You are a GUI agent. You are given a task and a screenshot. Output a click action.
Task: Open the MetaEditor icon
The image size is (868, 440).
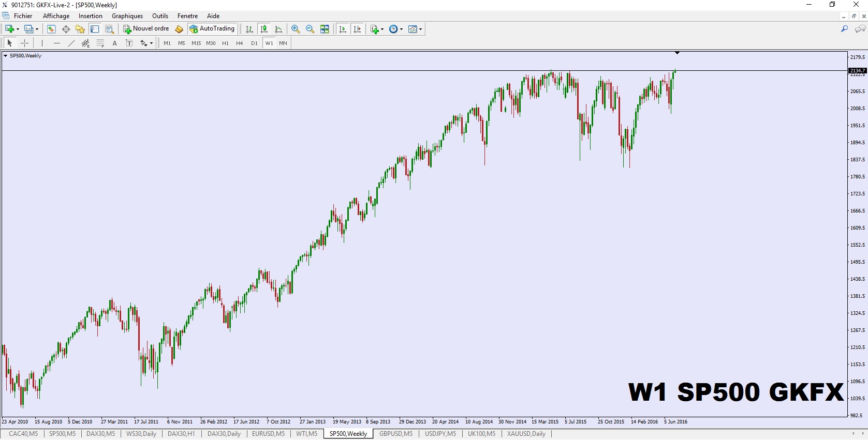tap(179, 29)
